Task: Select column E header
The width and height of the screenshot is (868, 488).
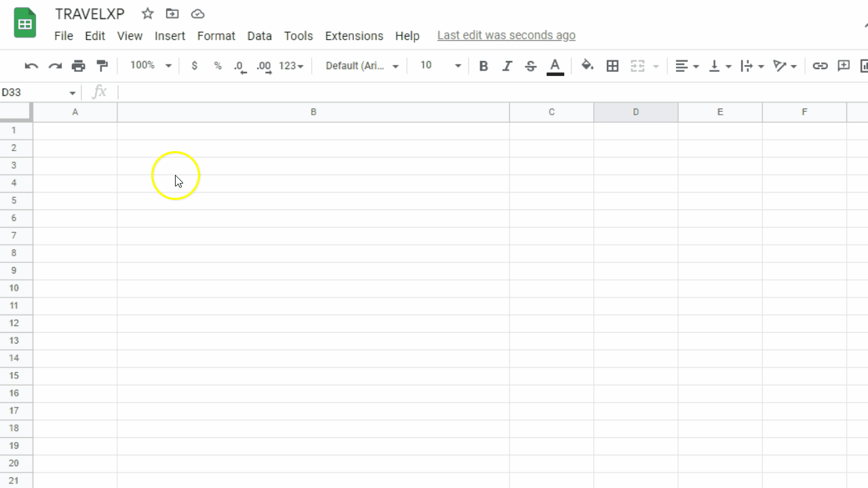Action: click(x=720, y=112)
